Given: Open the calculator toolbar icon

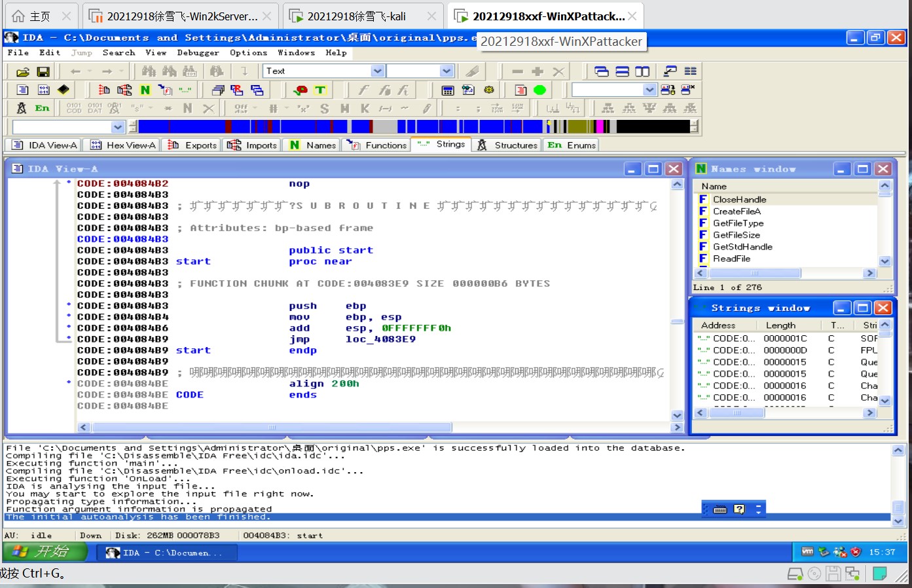Looking at the screenshot, I should tap(448, 90).
